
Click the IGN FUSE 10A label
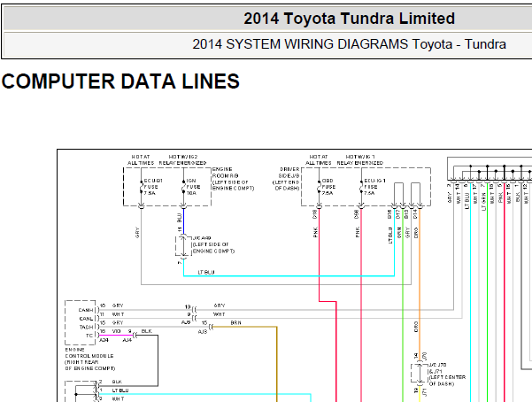click(193, 187)
